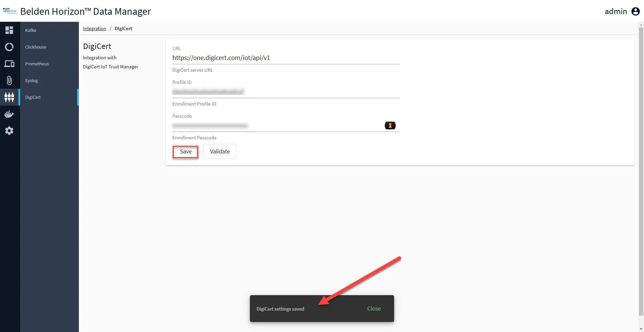Open the dashboard icon in sidebar
The image size is (644, 332).
[x=9, y=30]
